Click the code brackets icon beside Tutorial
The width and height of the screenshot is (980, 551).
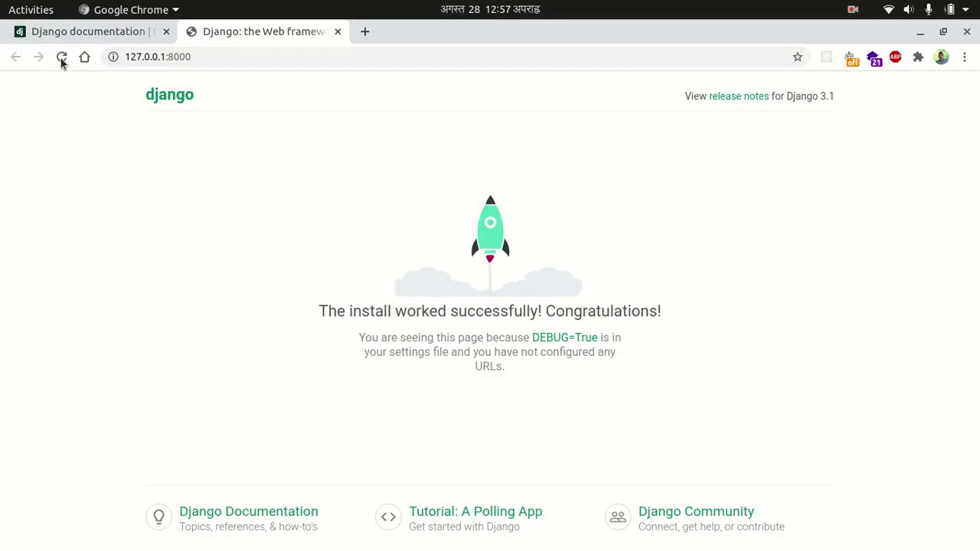coord(388,517)
